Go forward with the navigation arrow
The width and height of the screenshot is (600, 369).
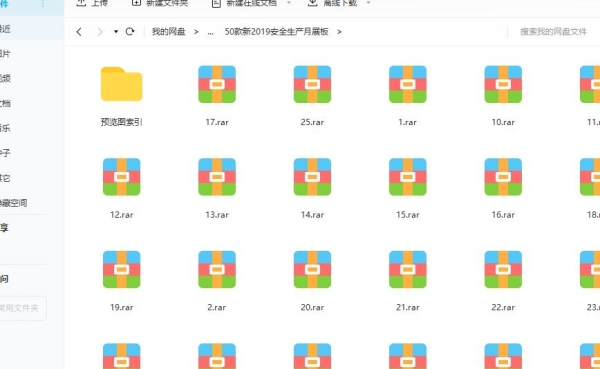pyautogui.click(x=100, y=32)
